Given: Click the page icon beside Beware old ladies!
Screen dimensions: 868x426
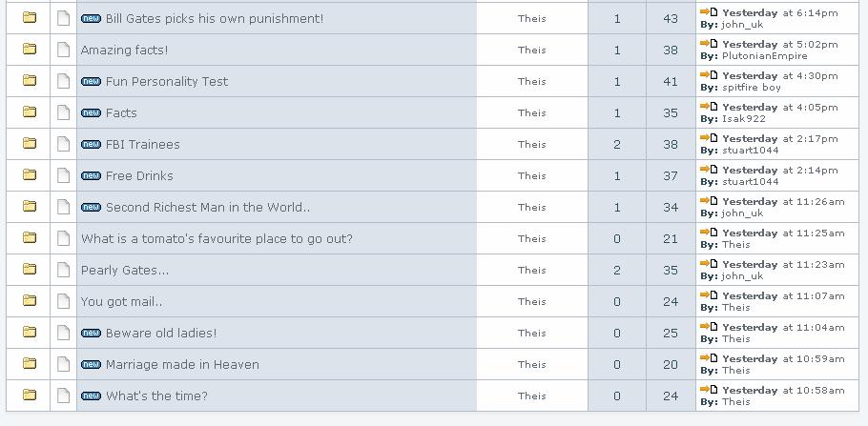Looking at the screenshot, I should [x=63, y=333].
